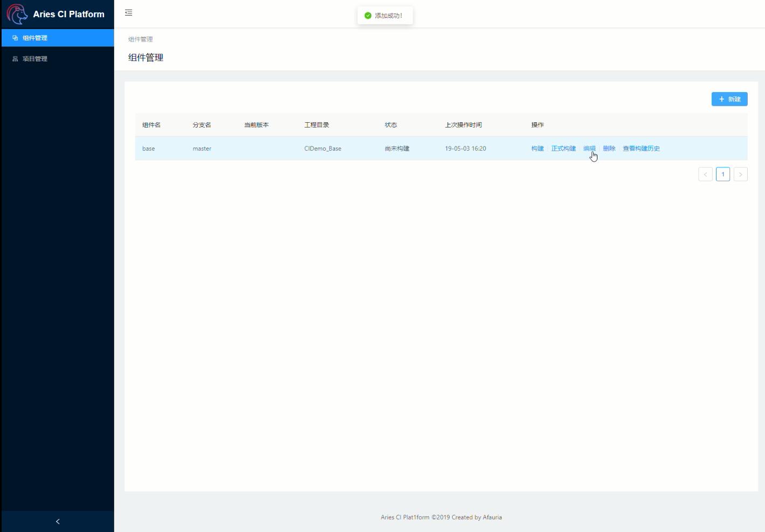Click the master branch cell

click(x=202, y=149)
